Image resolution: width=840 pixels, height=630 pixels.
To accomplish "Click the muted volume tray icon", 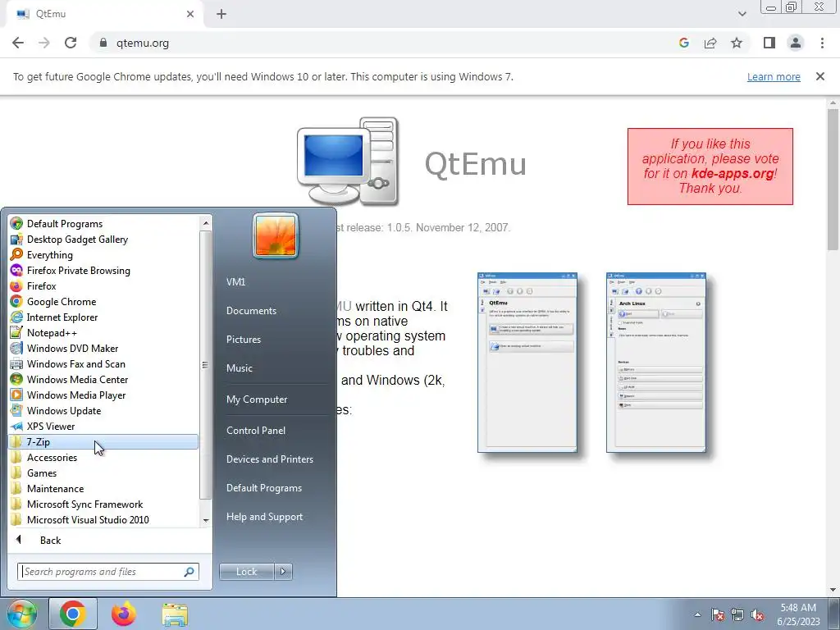I will coord(757,614).
